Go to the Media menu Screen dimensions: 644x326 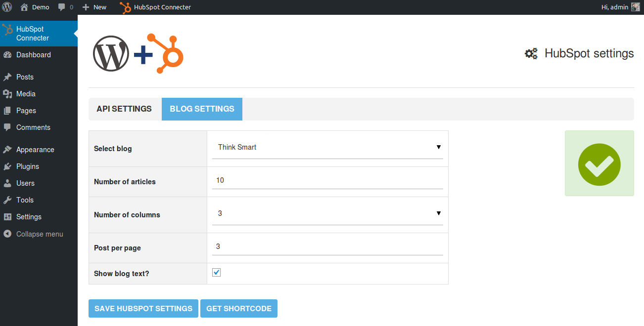click(x=39, y=94)
